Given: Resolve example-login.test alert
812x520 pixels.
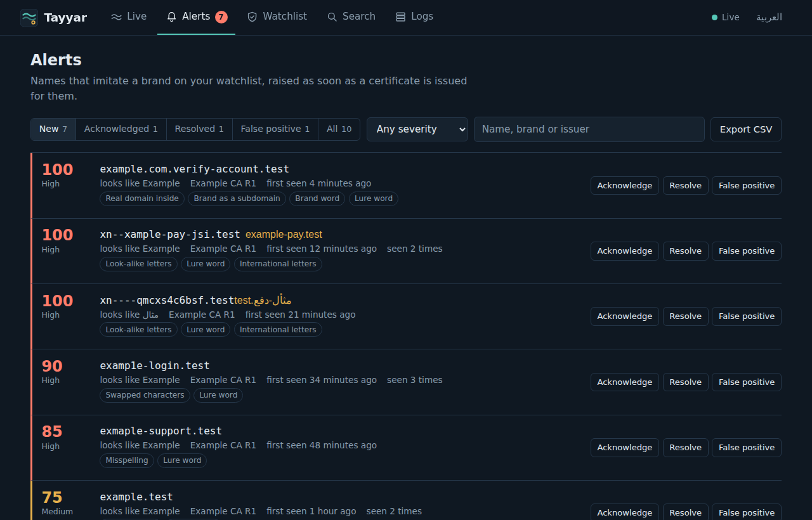Looking at the screenshot, I should coord(686,382).
